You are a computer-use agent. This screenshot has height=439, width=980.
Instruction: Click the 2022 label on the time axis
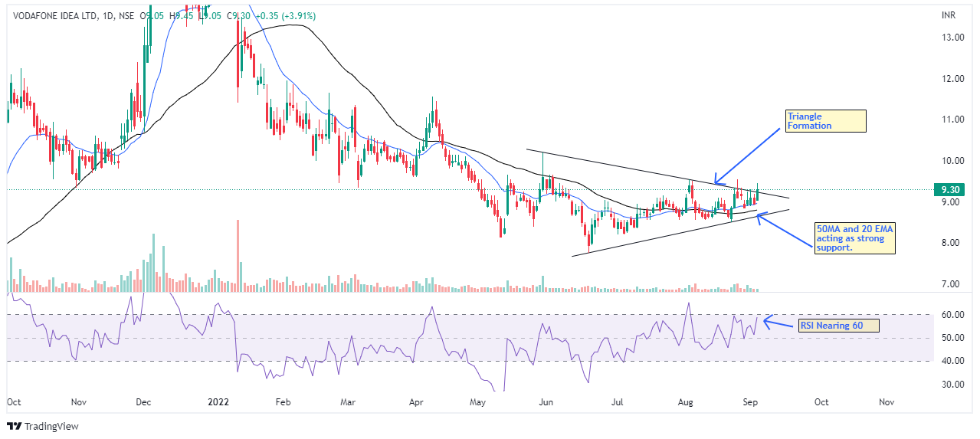(x=220, y=401)
